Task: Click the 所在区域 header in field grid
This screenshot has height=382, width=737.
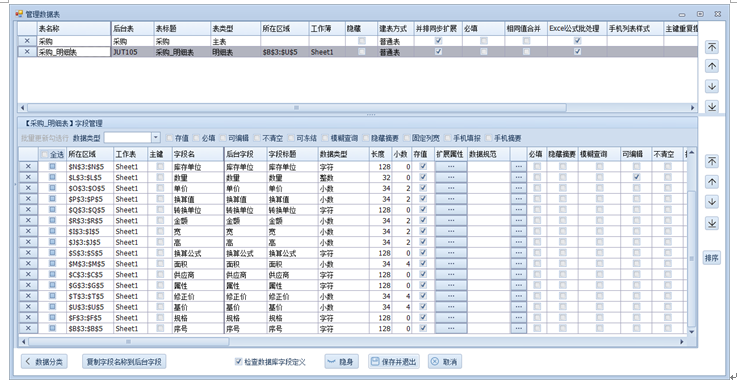Action: [x=90, y=154]
